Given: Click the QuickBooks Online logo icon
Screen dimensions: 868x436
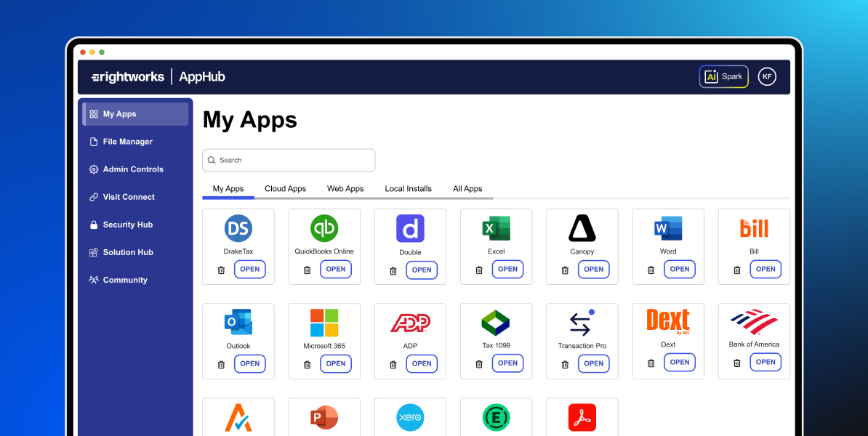Looking at the screenshot, I should [x=324, y=228].
